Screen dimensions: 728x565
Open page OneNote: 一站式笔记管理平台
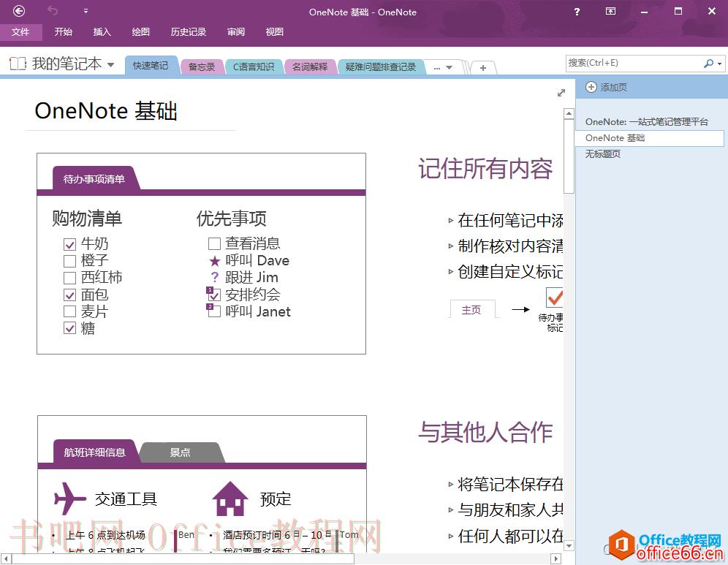click(647, 121)
